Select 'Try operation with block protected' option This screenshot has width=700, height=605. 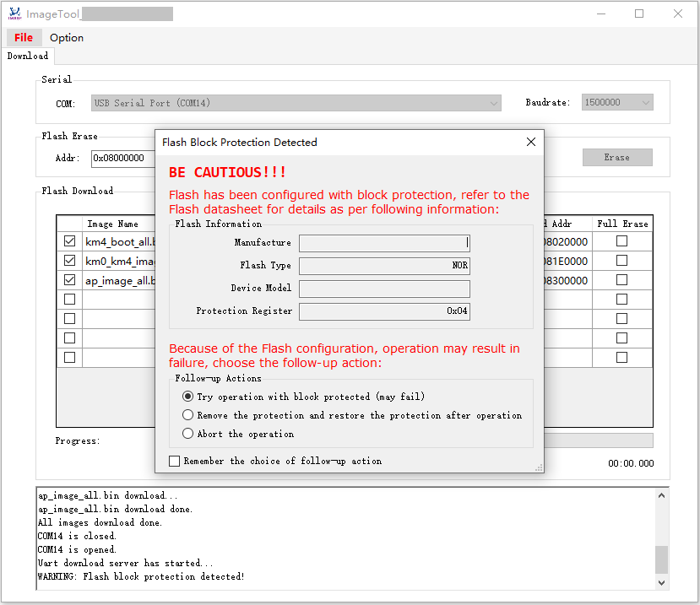click(x=188, y=397)
